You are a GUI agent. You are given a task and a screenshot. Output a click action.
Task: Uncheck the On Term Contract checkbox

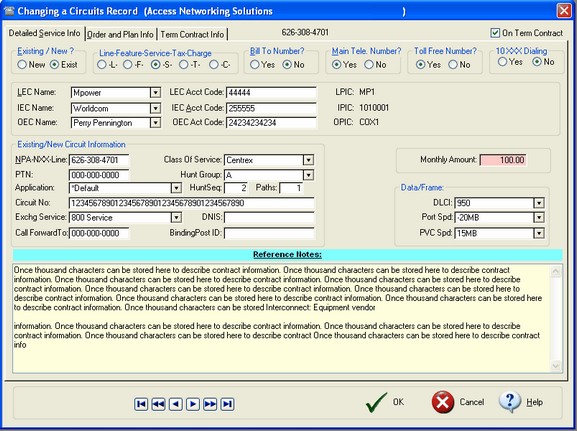495,33
